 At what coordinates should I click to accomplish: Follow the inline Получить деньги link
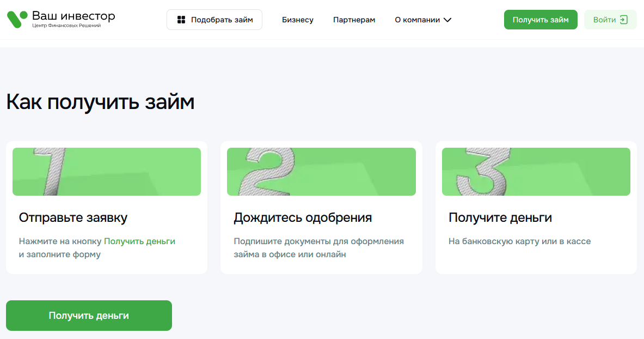point(139,241)
